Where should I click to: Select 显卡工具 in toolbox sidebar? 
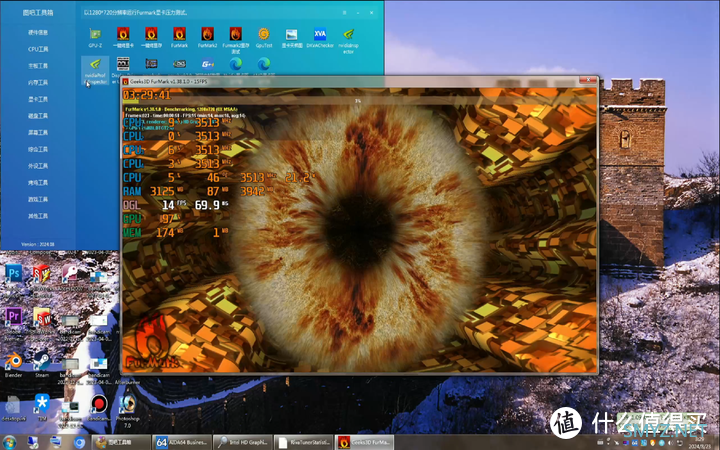point(38,99)
